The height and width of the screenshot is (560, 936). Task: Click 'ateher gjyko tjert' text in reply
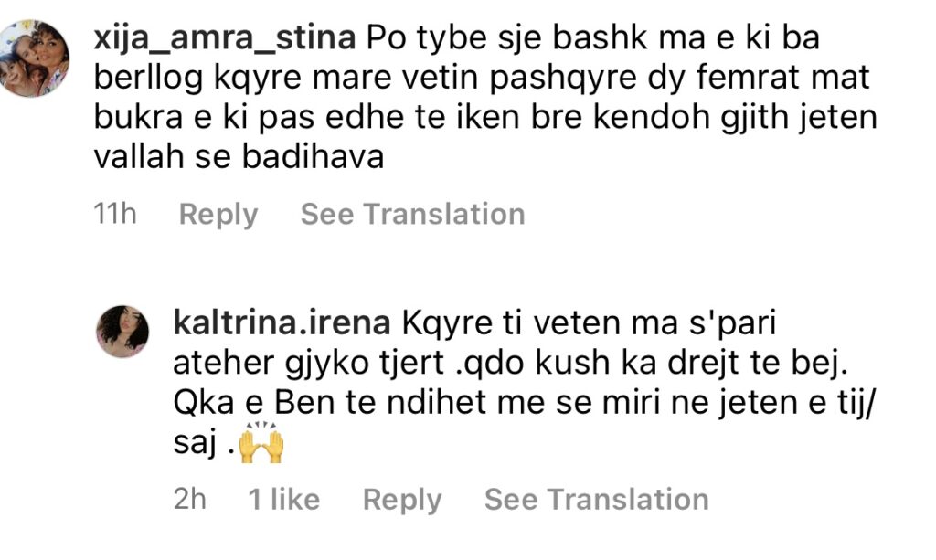pyautogui.click(x=309, y=364)
